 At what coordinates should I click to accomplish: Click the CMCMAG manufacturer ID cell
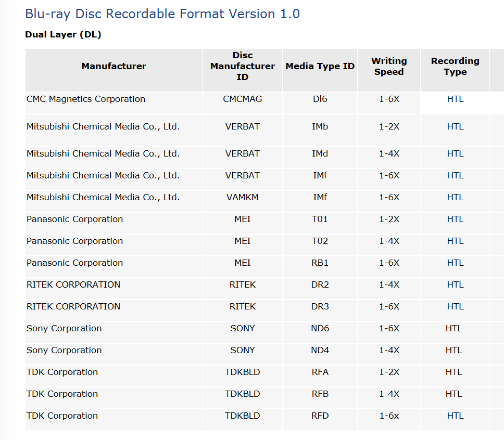242,99
